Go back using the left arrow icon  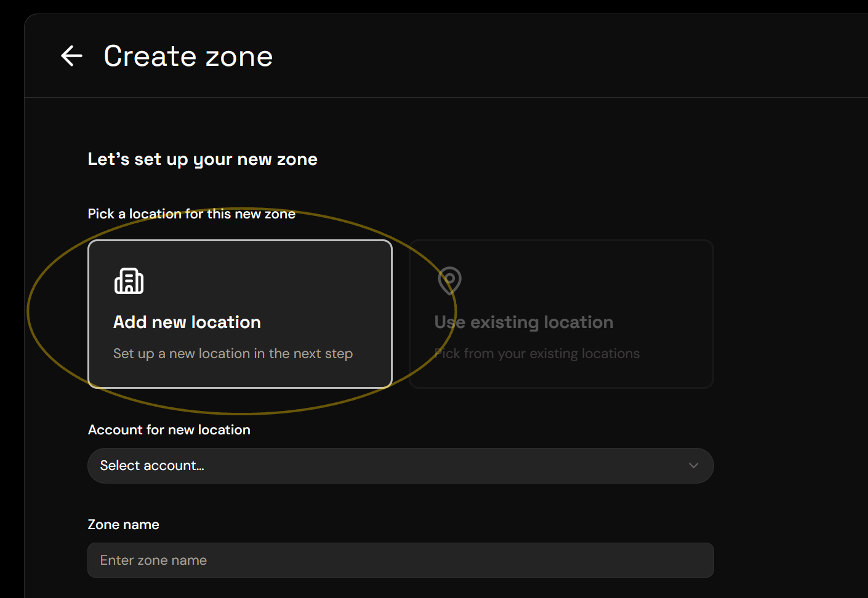click(71, 56)
